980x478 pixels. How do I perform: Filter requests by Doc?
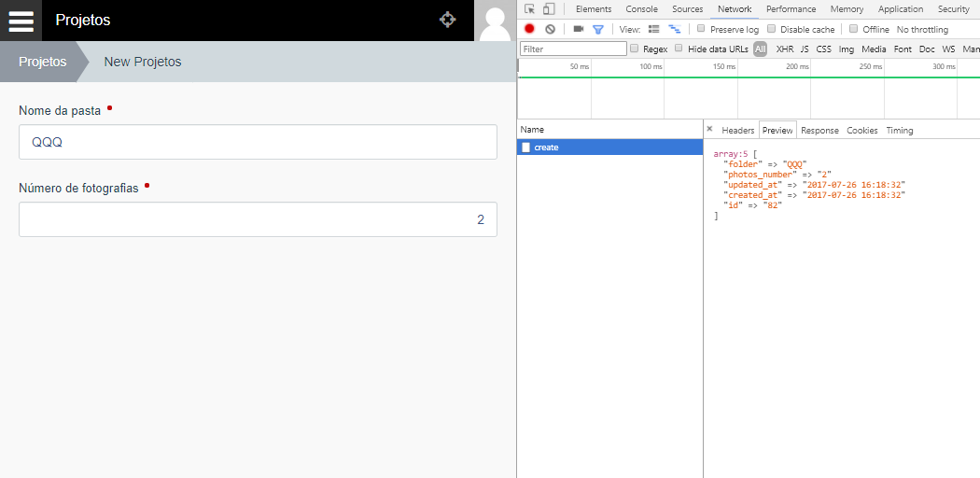pyautogui.click(x=927, y=49)
